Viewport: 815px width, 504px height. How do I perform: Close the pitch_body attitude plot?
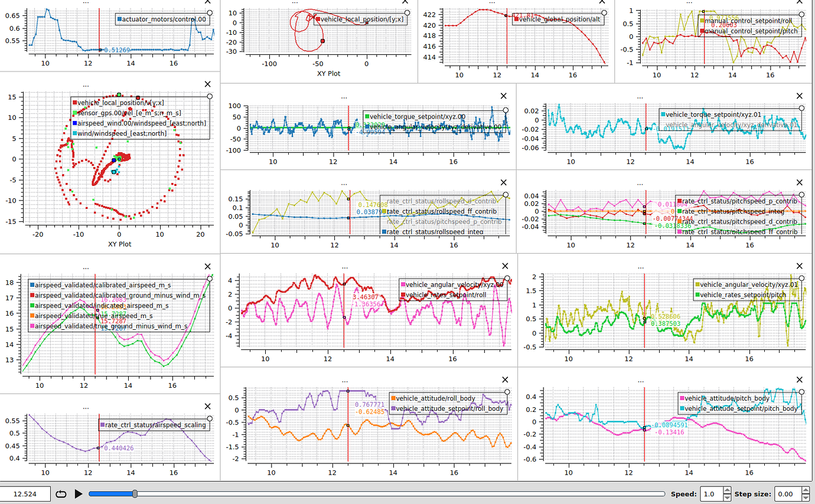pos(800,379)
